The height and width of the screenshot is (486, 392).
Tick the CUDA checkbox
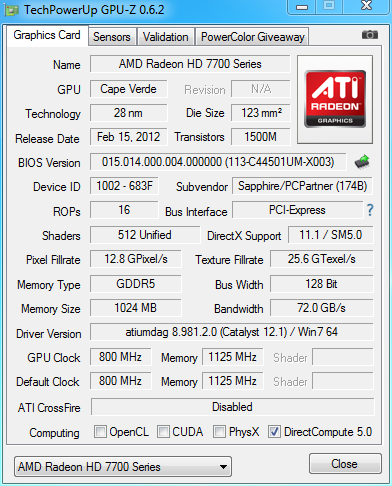(x=163, y=431)
